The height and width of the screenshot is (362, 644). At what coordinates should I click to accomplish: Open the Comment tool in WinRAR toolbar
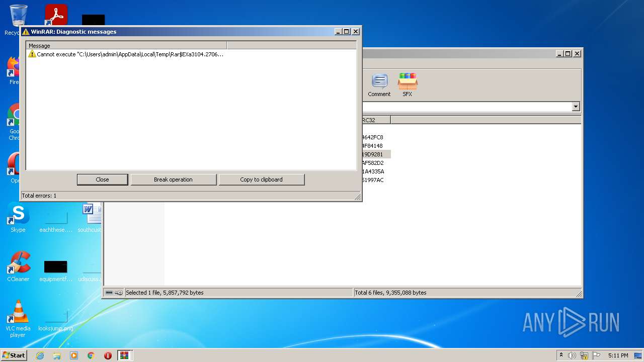pos(379,85)
